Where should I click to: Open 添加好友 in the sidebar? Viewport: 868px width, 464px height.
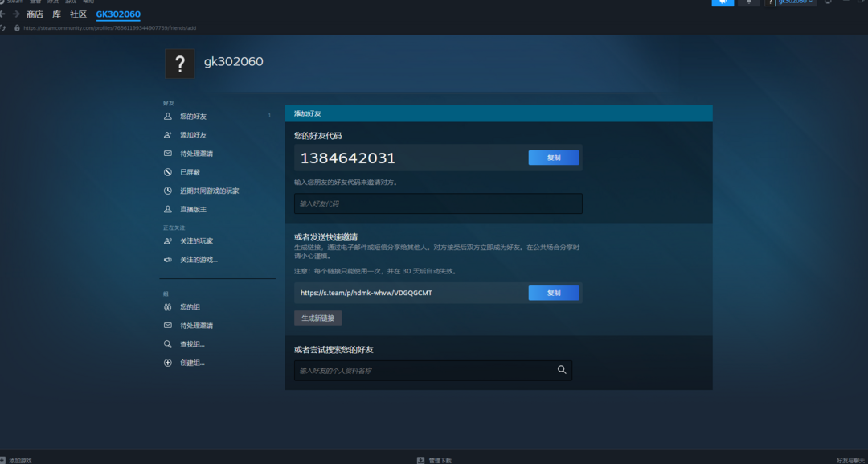(x=193, y=135)
